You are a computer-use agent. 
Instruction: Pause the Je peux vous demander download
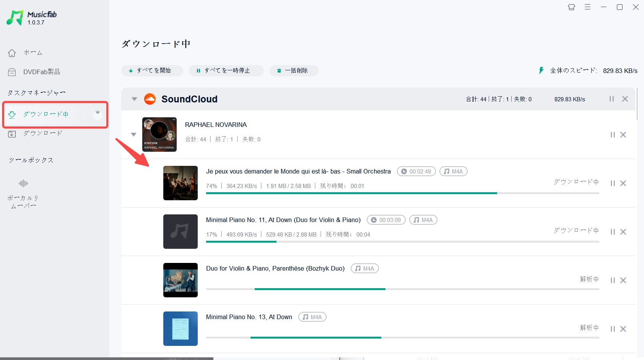(x=613, y=183)
